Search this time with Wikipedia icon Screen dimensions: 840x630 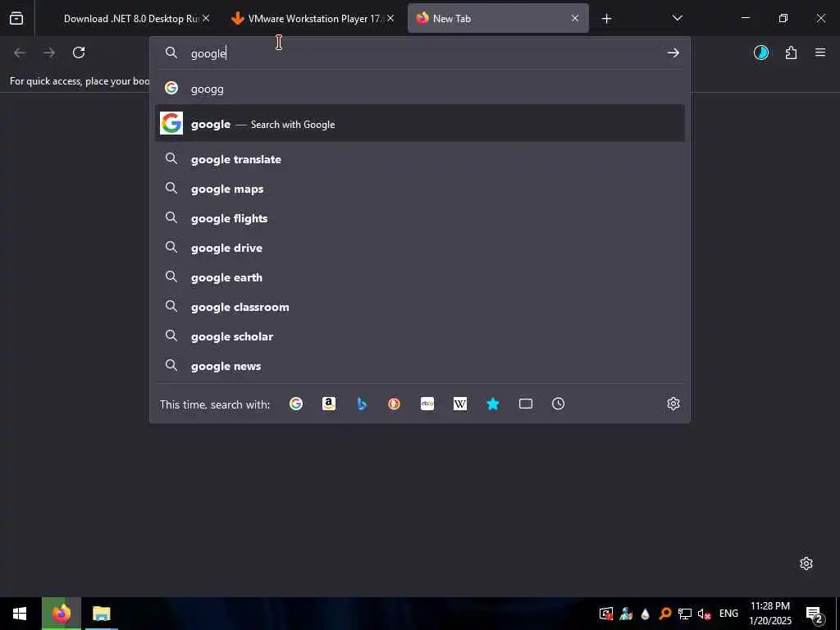click(x=460, y=404)
